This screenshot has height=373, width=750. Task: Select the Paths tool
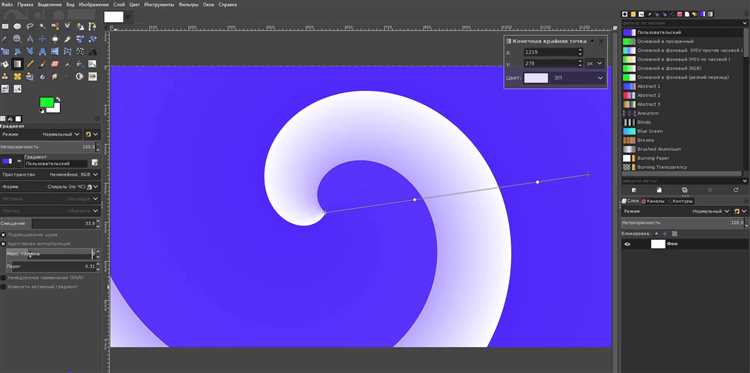[x=92, y=26]
